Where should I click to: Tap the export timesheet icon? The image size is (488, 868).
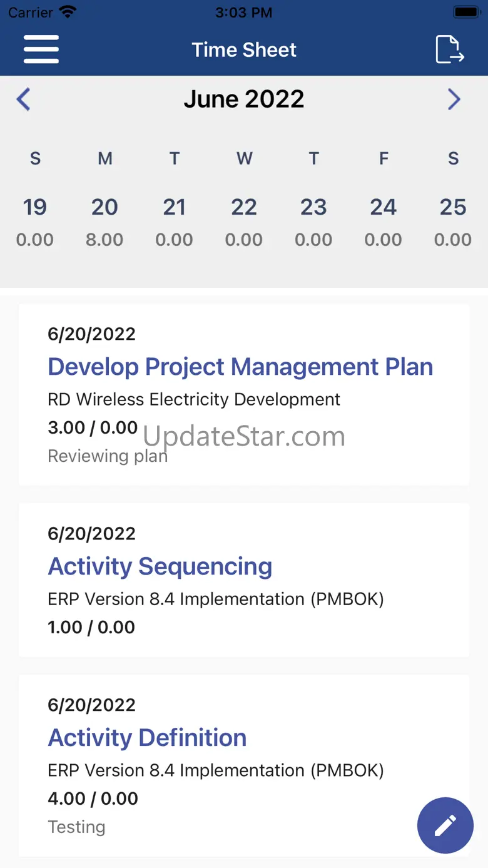[449, 49]
